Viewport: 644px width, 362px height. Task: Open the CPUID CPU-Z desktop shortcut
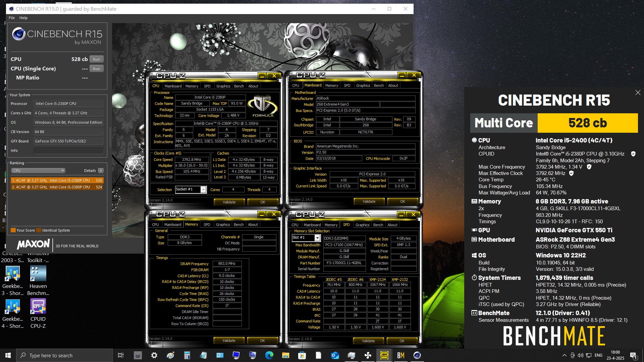(x=38, y=313)
